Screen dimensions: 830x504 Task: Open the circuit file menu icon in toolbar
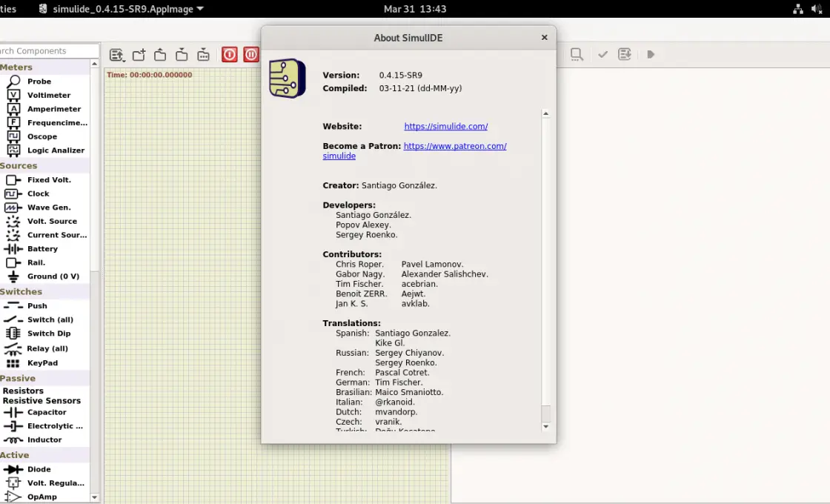116,55
